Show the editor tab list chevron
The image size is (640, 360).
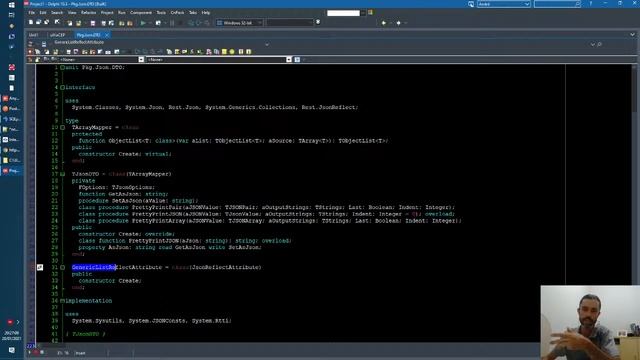tap(632, 35)
